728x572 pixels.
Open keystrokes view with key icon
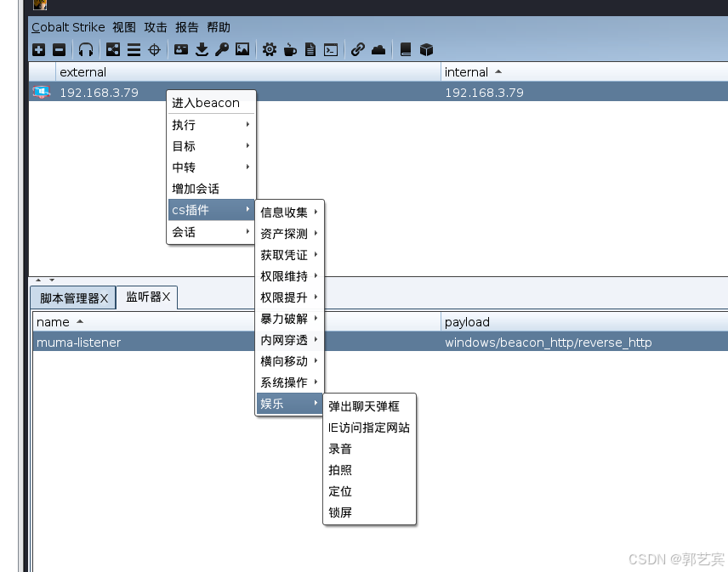(222, 49)
